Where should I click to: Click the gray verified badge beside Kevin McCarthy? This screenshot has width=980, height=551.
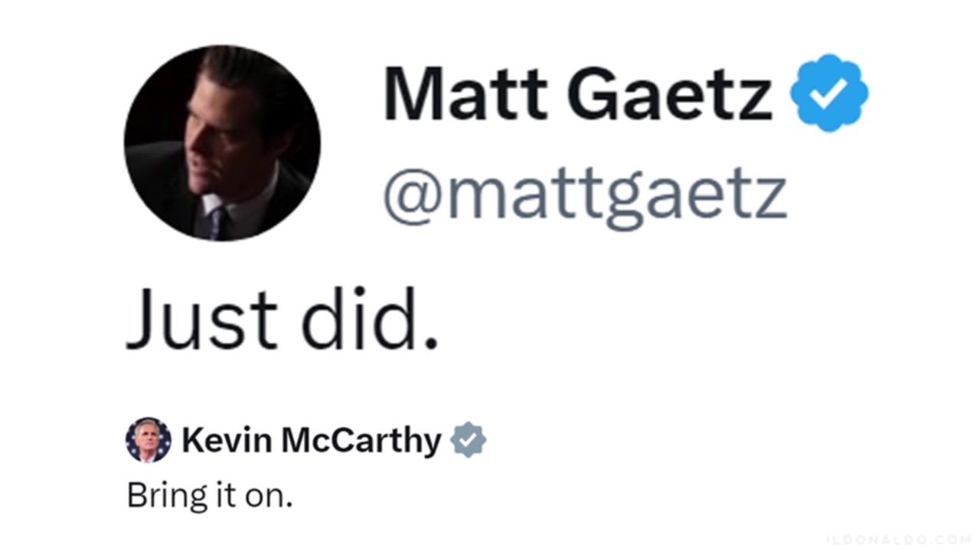click(x=468, y=440)
